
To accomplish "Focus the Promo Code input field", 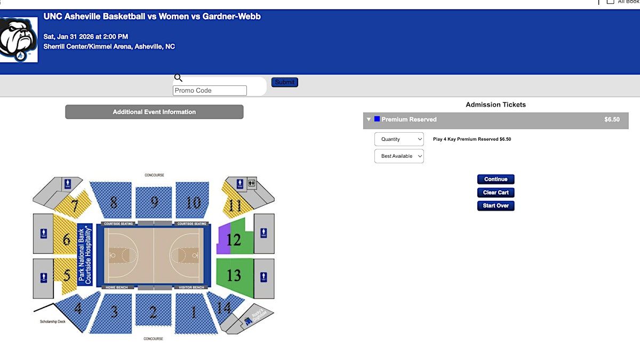I will point(210,91).
